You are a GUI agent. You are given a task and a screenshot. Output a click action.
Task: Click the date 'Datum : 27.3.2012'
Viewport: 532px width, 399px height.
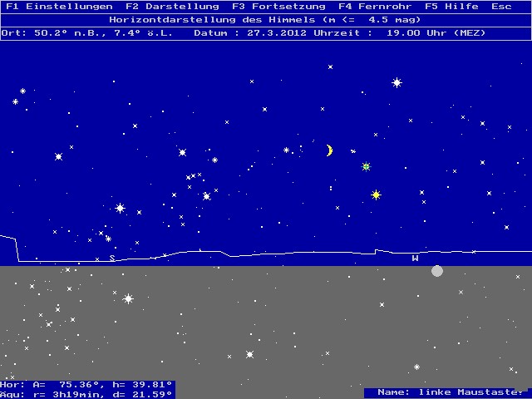(x=250, y=33)
